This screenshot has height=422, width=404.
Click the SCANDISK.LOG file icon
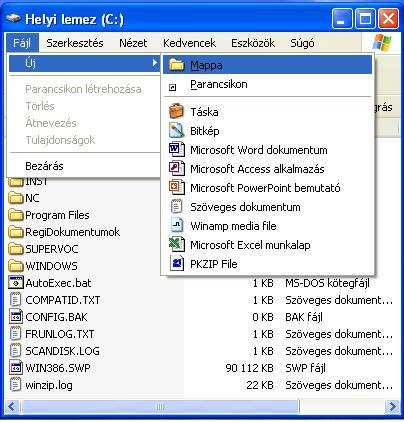15,351
